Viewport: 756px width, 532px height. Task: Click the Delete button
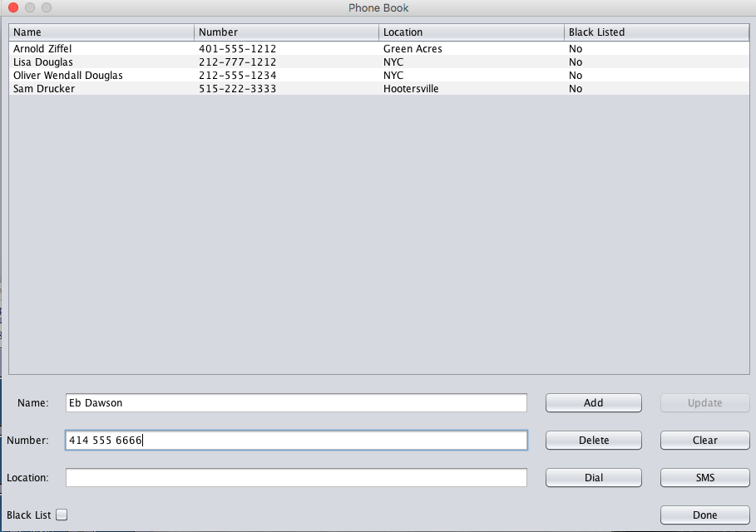pos(594,440)
